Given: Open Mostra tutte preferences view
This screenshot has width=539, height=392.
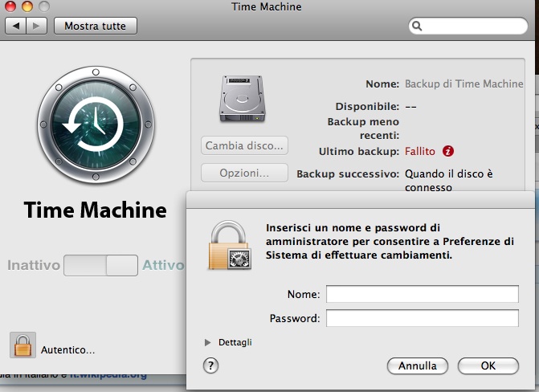Looking at the screenshot, I should click(x=96, y=27).
